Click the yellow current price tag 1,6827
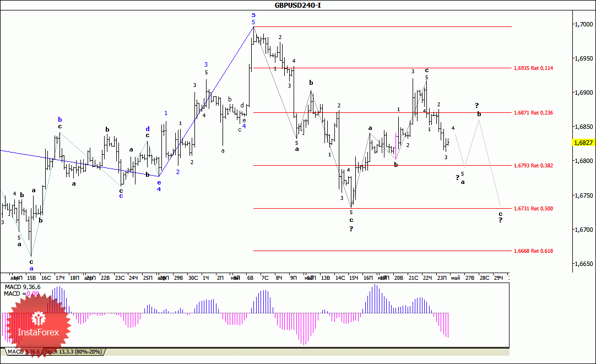The height and width of the screenshot is (364, 596). 583,143
